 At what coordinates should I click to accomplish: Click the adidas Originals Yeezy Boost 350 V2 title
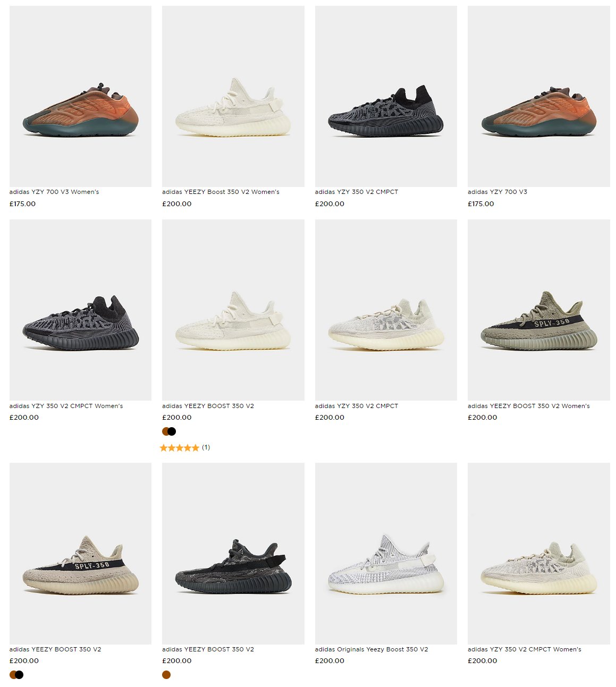(372, 649)
